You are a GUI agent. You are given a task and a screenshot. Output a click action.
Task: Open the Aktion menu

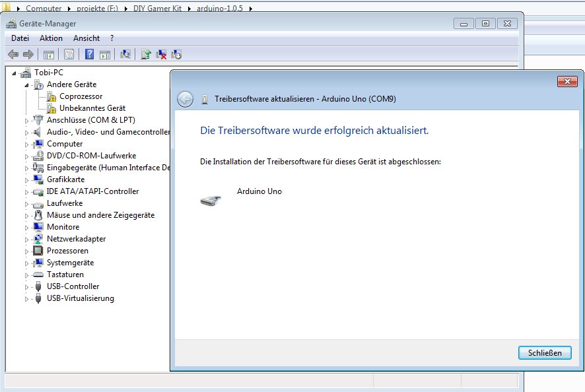click(51, 38)
